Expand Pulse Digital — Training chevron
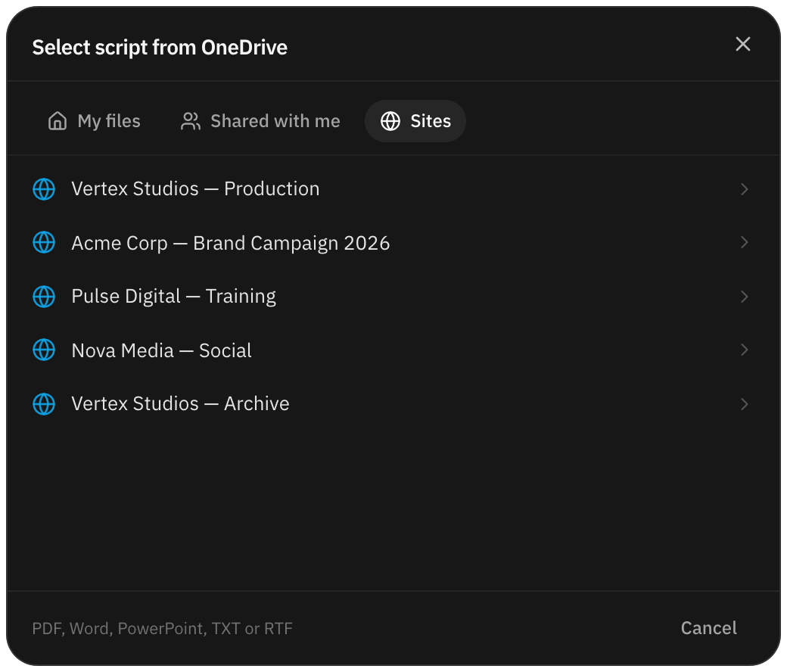Viewport: 787px width, 672px height. pos(745,297)
